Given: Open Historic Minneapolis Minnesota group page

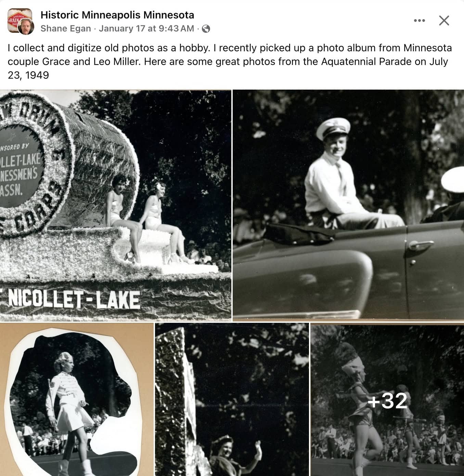Looking at the screenshot, I should 117,15.
